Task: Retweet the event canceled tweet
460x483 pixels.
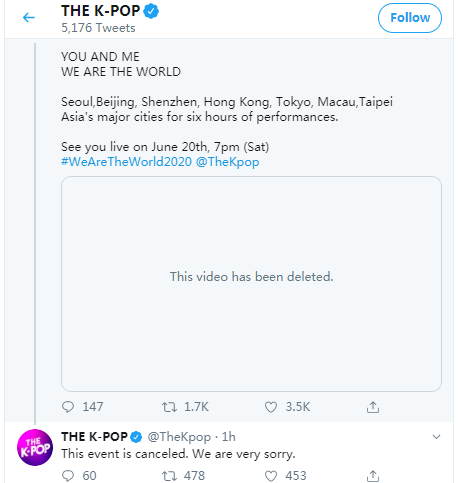Action: click(x=169, y=476)
